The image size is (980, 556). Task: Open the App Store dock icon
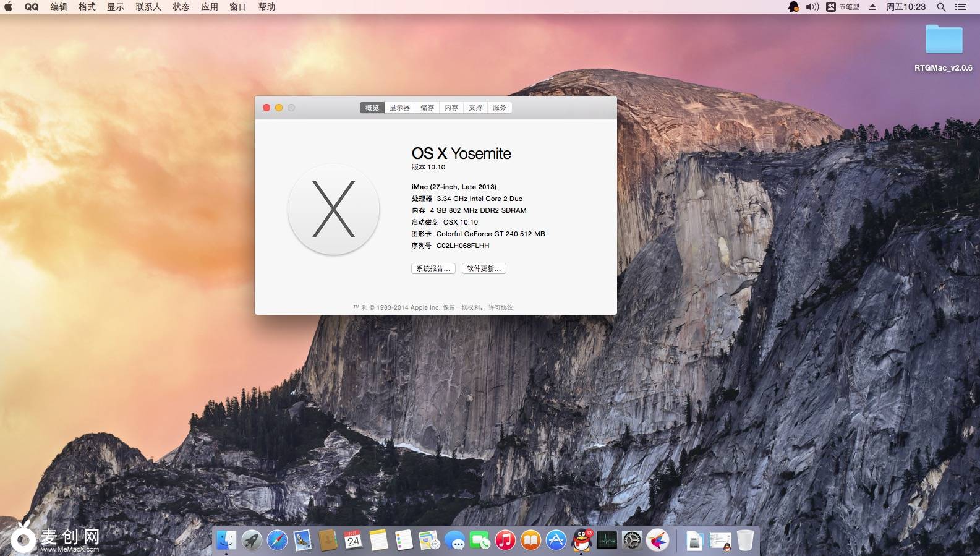click(556, 541)
